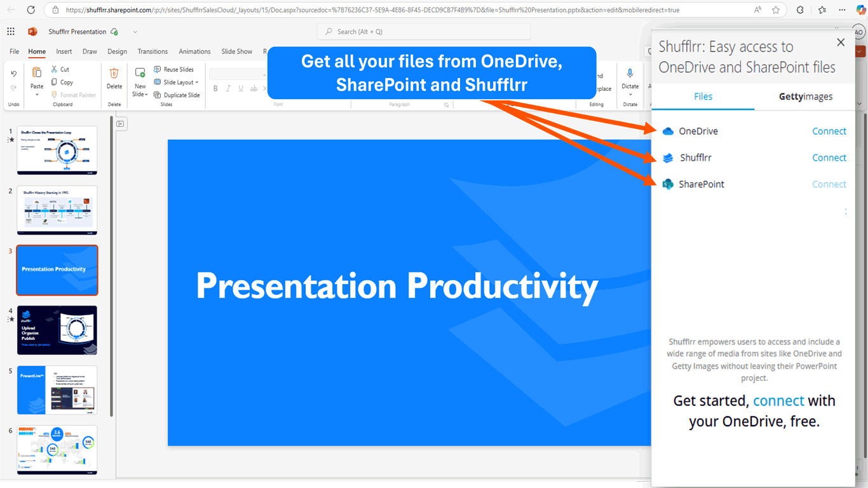
Task: Toggle underline formatting
Action: tap(241, 88)
